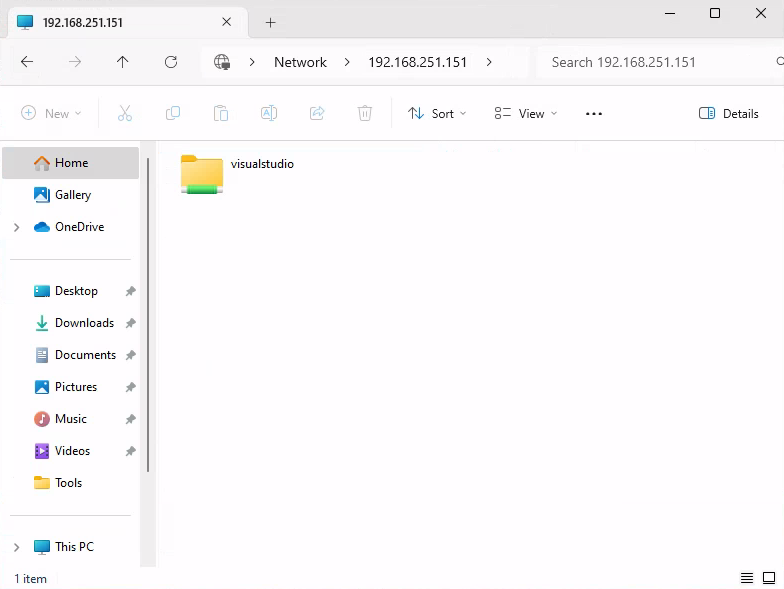784x589 pixels.
Task: Open the See more ellipsis menu
Action: (x=594, y=114)
